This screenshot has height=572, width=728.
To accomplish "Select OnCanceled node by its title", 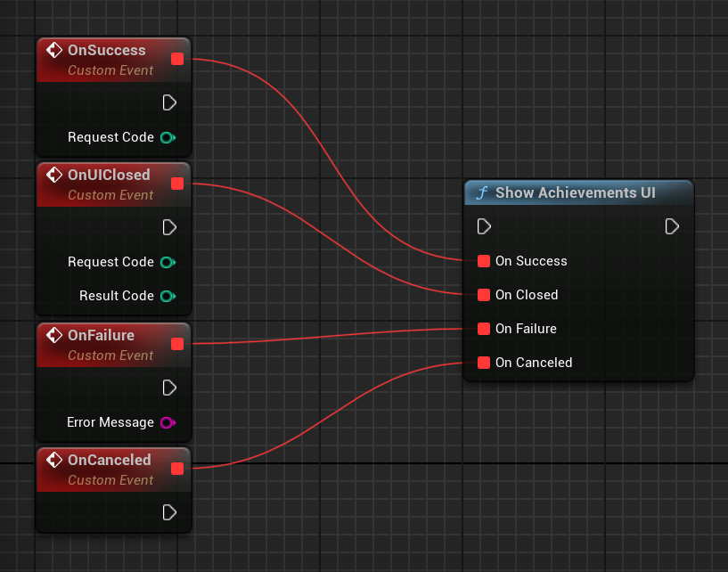I will pyautogui.click(x=110, y=460).
